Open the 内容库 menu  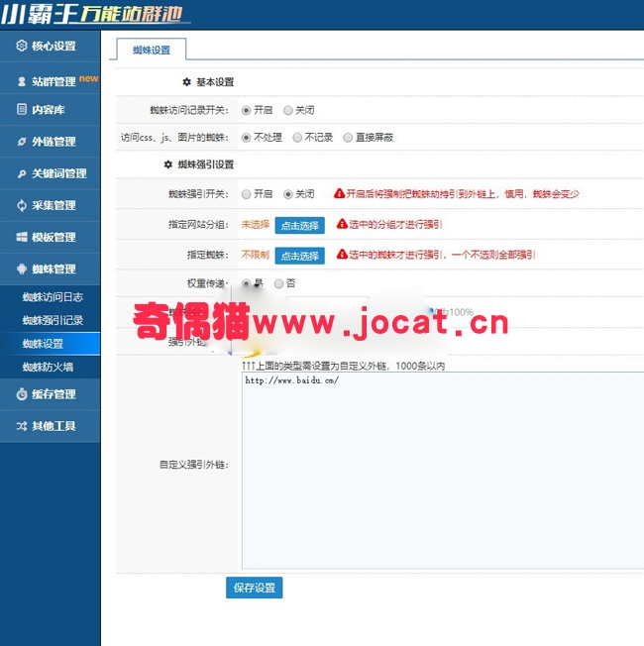(x=50, y=110)
